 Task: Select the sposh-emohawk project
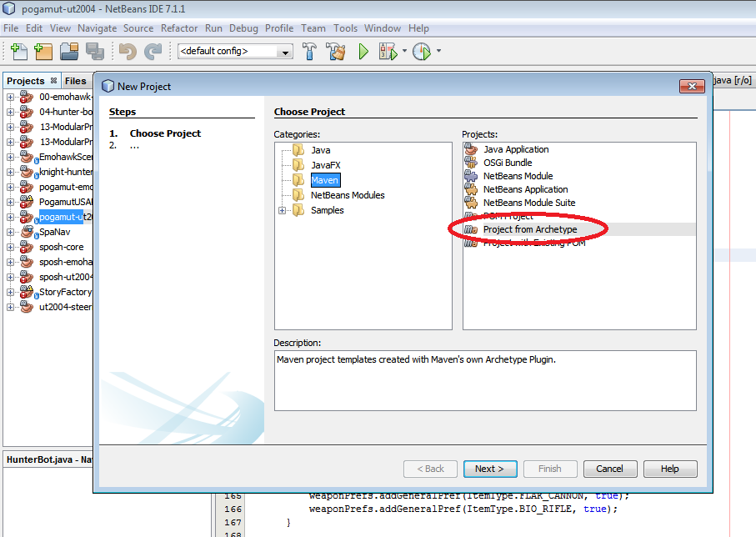66,262
